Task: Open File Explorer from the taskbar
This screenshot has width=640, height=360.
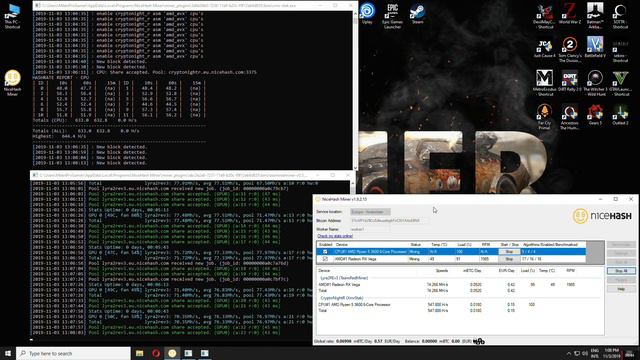Action: tap(140, 353)
